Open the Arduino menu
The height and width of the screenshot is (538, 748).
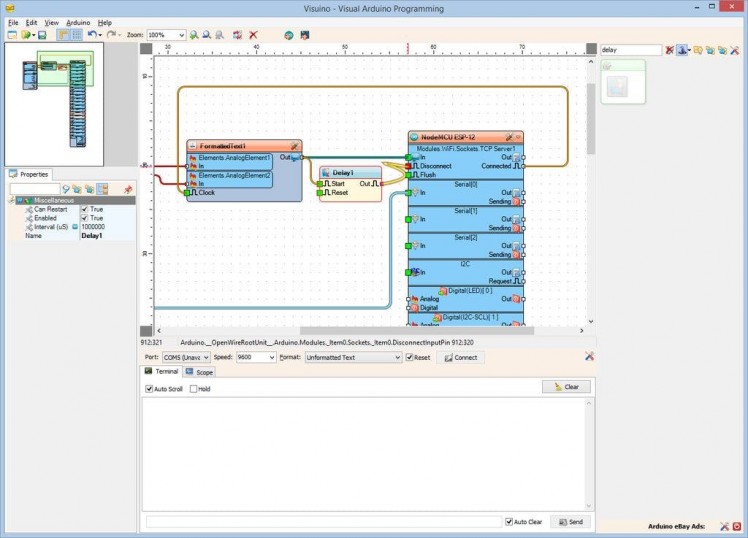click(x=78, y=22)
